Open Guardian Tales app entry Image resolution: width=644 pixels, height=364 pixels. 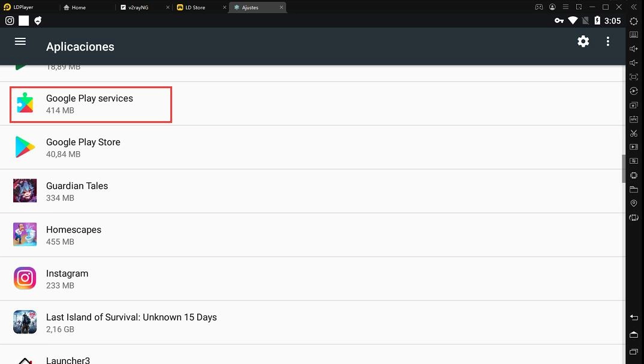(x=312, y=191)
